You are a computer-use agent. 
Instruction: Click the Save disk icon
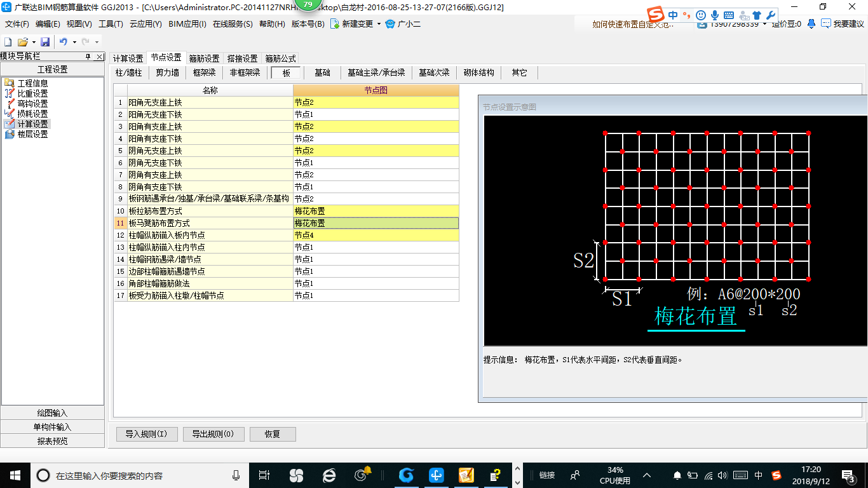click(45, 42)
